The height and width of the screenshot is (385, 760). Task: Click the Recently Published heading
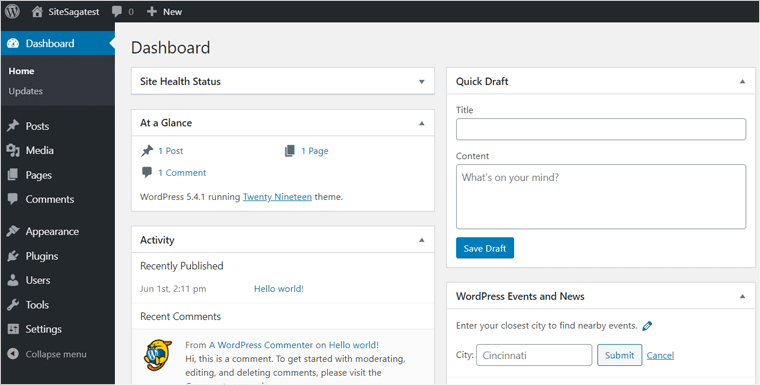tap(182, 266)
